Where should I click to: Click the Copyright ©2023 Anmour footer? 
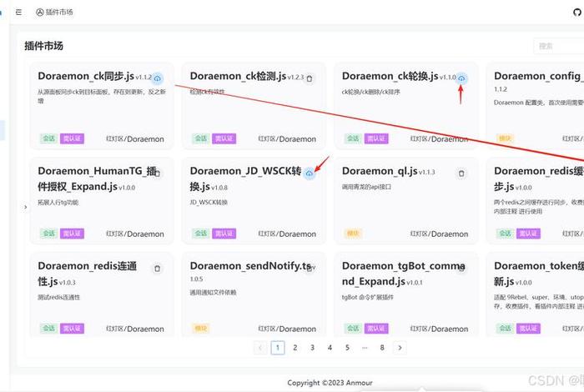pos(330,383)
